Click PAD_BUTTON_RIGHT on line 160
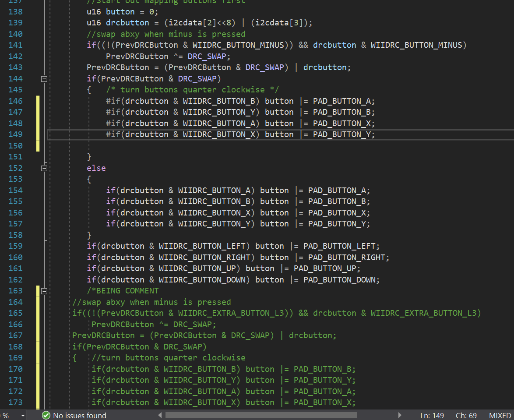Screen dimensions: 514x420 point(346,258)
